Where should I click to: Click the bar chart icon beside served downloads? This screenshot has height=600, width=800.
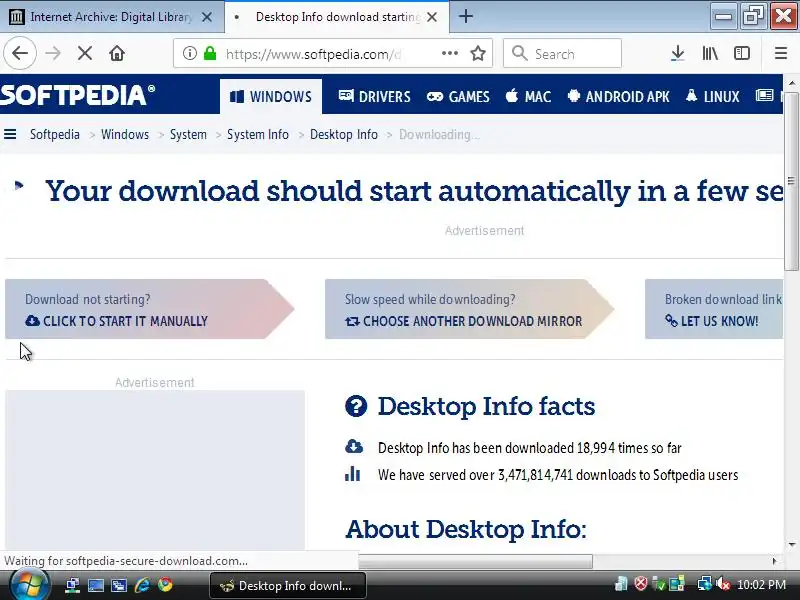point(353,473)
